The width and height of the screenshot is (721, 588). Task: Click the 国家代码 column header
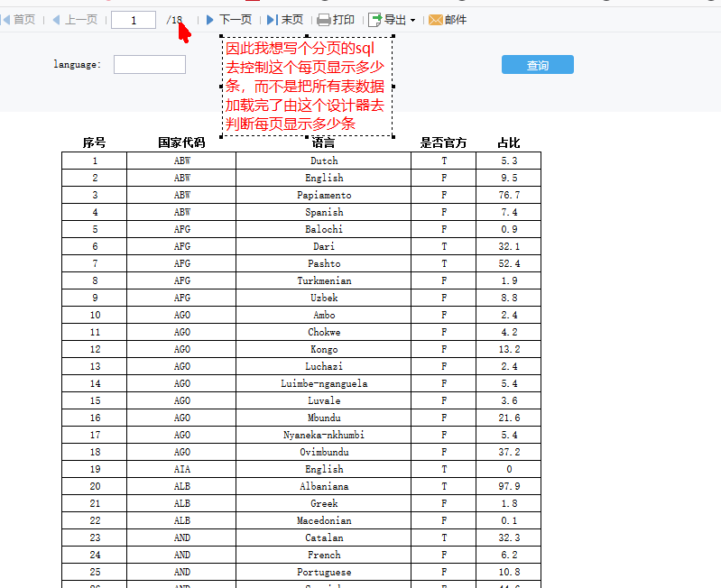coord(181,142)
